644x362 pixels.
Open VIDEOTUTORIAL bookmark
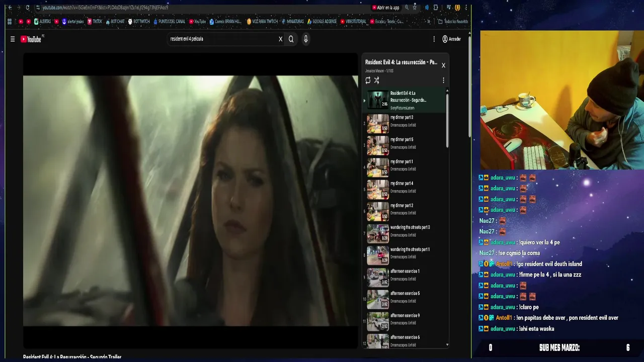coord(353,22)
